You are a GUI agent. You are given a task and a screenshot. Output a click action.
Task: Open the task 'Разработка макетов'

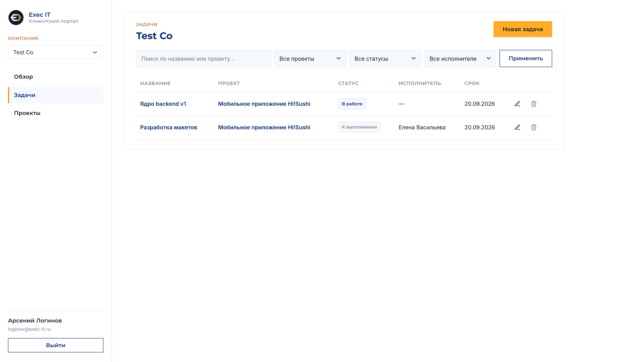click(x=168, y=127)
